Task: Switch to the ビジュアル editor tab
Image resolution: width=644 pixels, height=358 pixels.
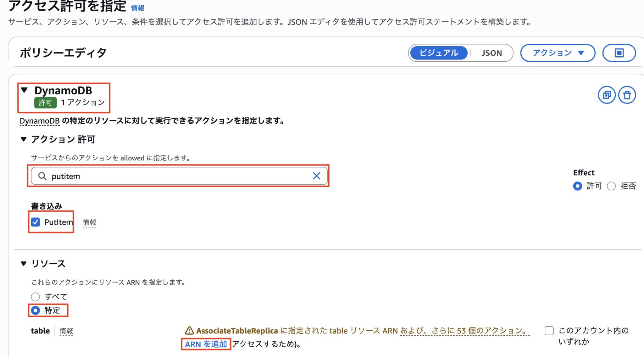Action: click(x=439, y=53)
